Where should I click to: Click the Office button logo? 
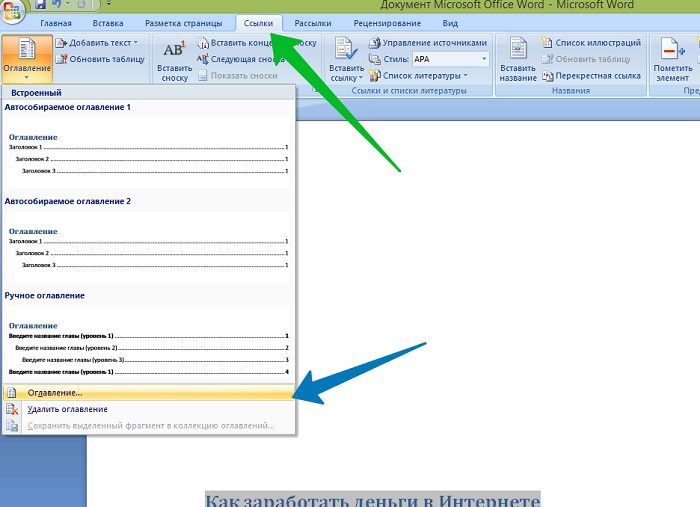[x=12, y=11]
